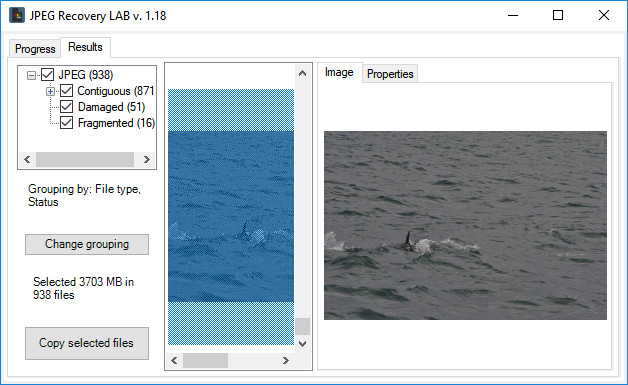Click the Change grouping button
This screenshot has width=628, height=385.
87,244
